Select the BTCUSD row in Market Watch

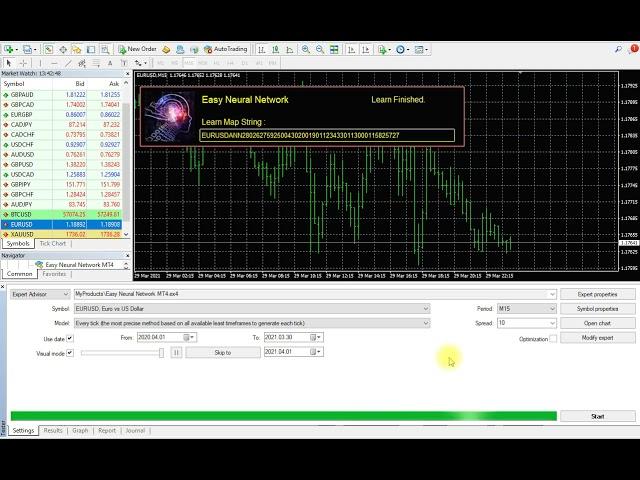pyautogui.click(x=62, y=214)
